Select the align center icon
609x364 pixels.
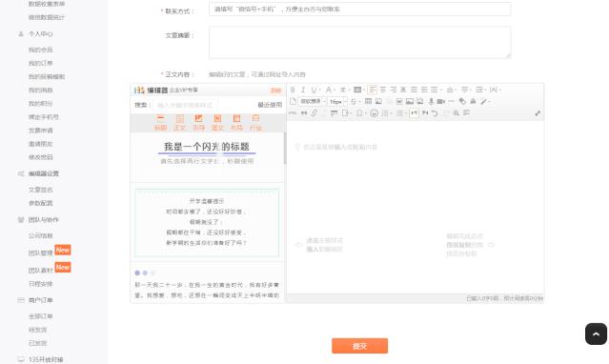point(383,90)
